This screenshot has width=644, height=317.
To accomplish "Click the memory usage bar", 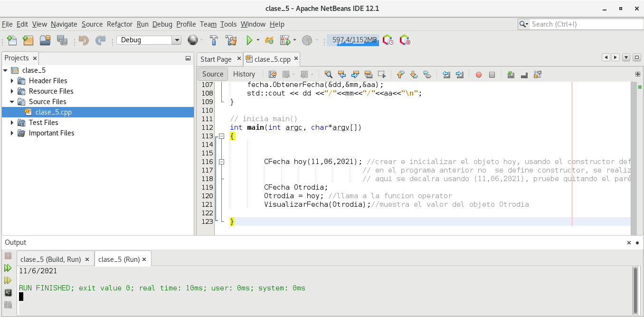I will (352, 40).
